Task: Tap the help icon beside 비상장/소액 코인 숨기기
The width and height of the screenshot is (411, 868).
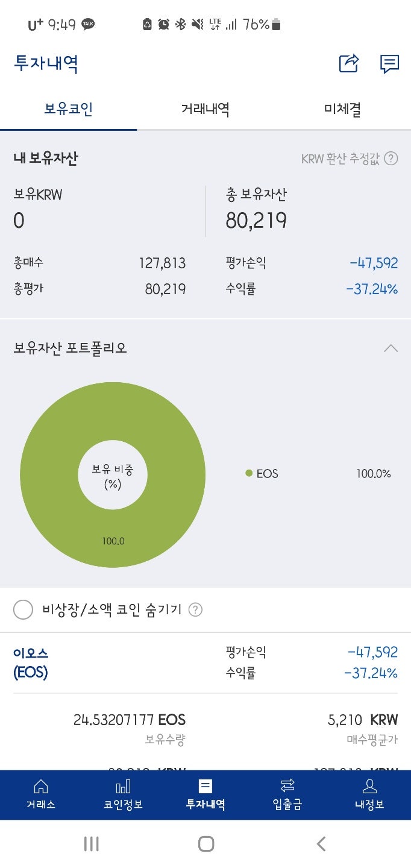Action: 195,609
